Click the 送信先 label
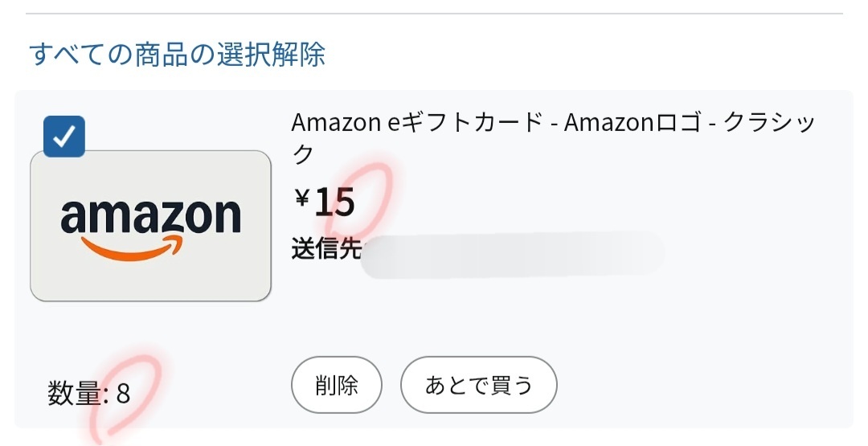 [x=326, y=248]
